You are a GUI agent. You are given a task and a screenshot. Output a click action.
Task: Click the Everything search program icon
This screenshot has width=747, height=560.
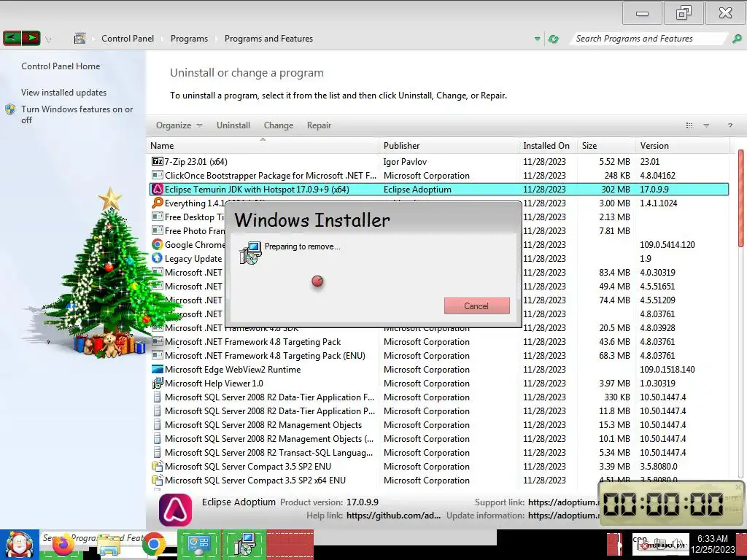coord(158,203)
